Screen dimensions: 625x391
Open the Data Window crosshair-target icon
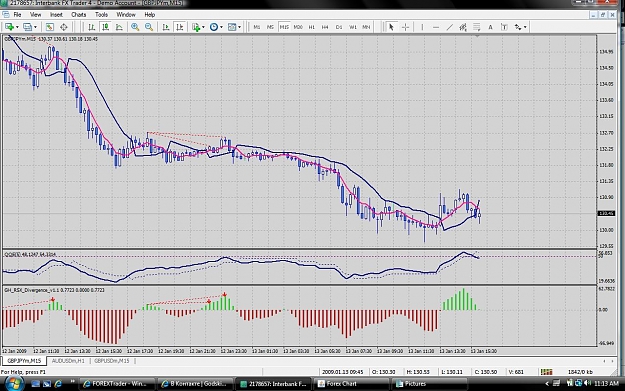(x=63, y=27)
